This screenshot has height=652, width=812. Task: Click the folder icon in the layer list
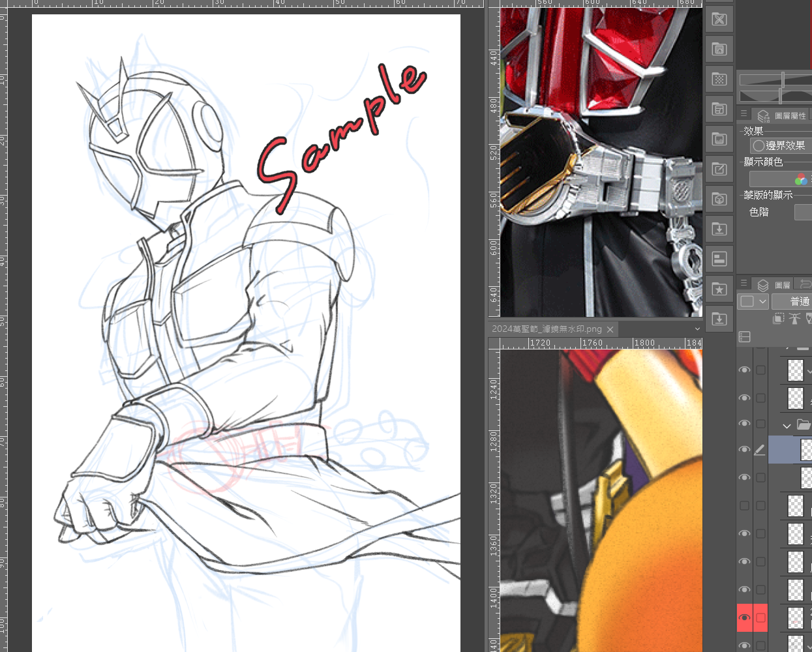(x=804, y=425)
